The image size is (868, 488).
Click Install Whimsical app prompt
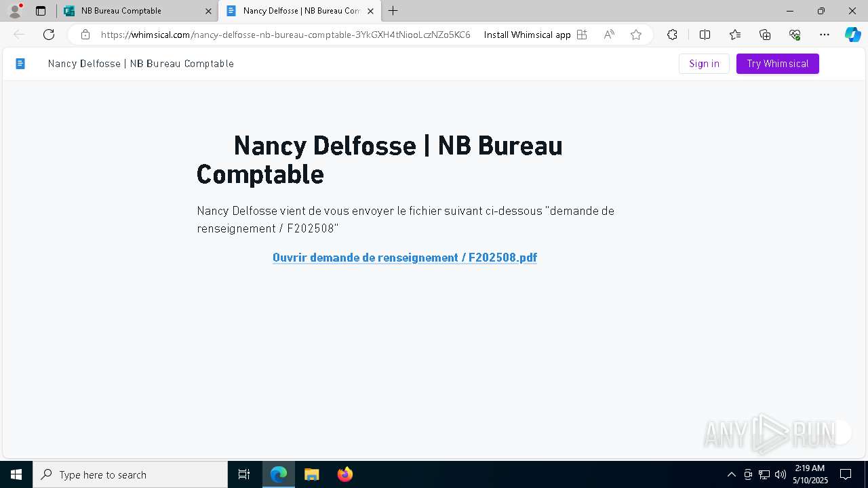[x=527, y=35]
